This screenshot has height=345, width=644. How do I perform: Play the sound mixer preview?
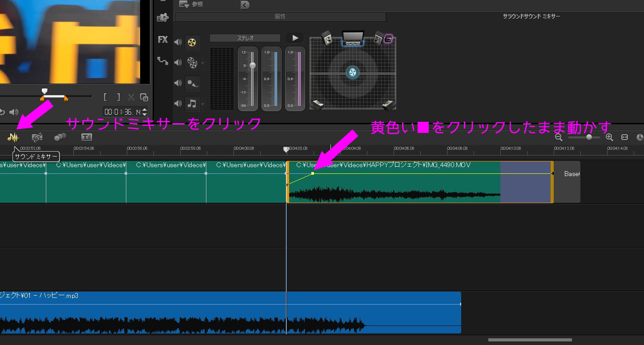[295, 38]
